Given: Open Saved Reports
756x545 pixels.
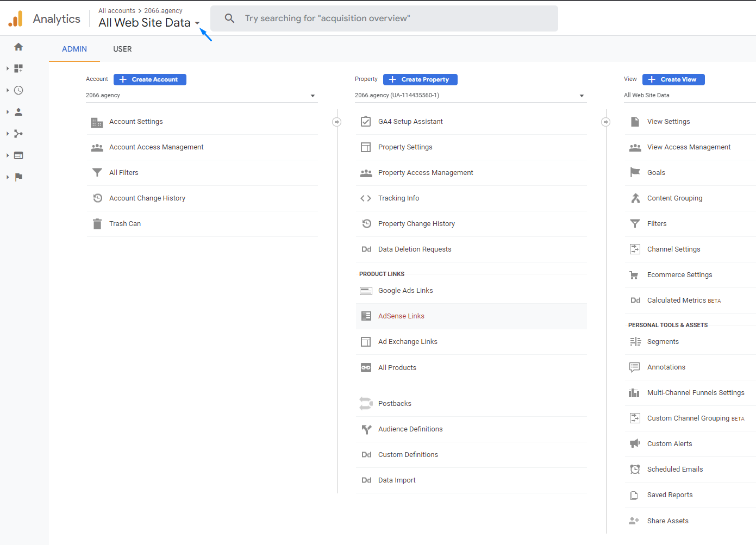Looking at the screenshot, I should click(690, 495).
